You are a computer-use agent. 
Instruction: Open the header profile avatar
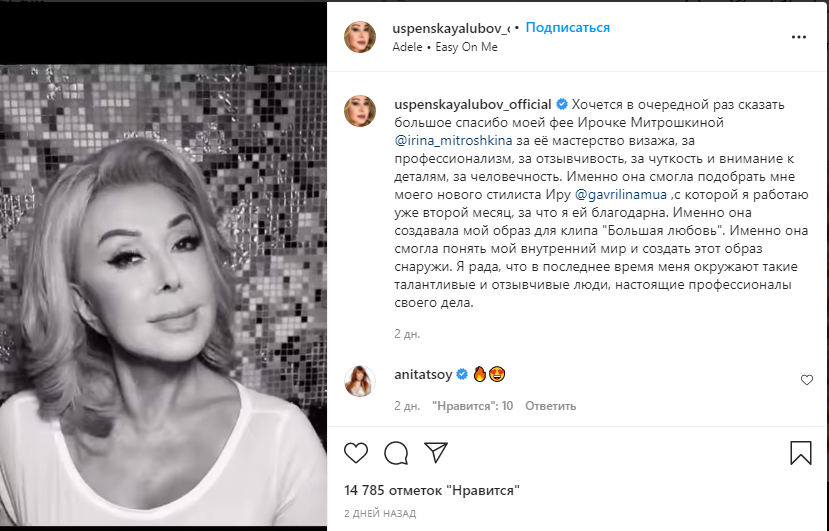(x=360, y=37)
